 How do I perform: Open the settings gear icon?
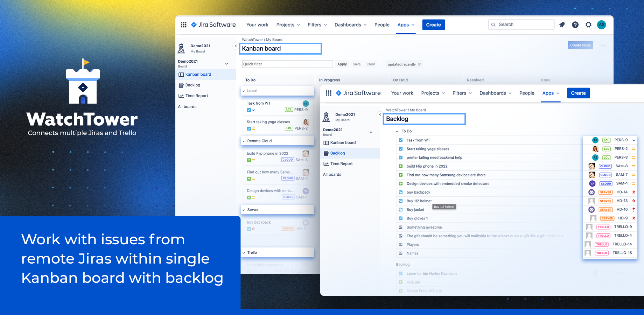[x=588, y=25]
